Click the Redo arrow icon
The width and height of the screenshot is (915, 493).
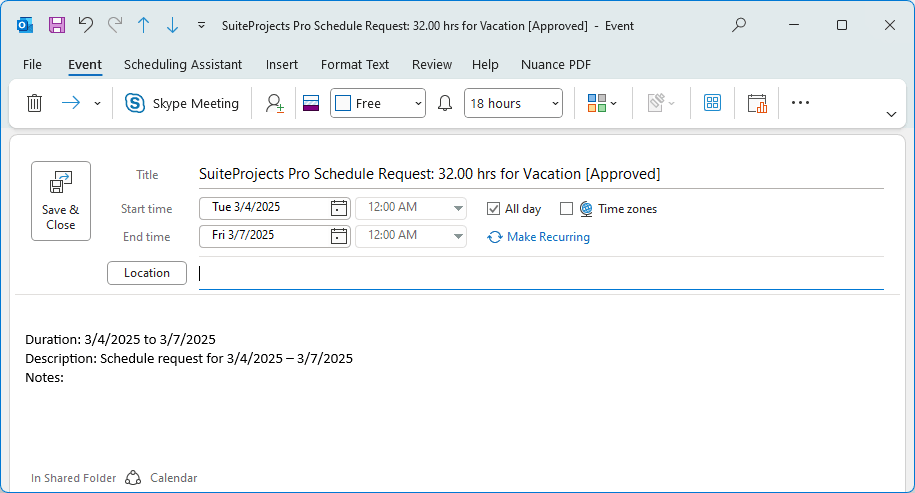coord(115,25)
